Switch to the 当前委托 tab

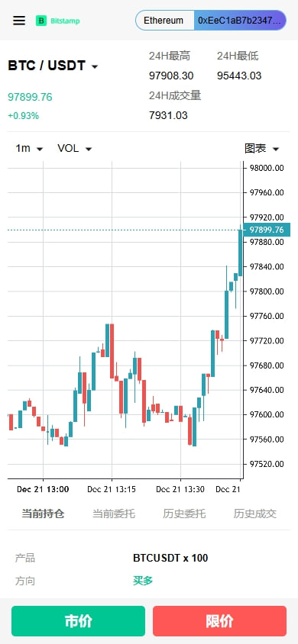(113, 514)
